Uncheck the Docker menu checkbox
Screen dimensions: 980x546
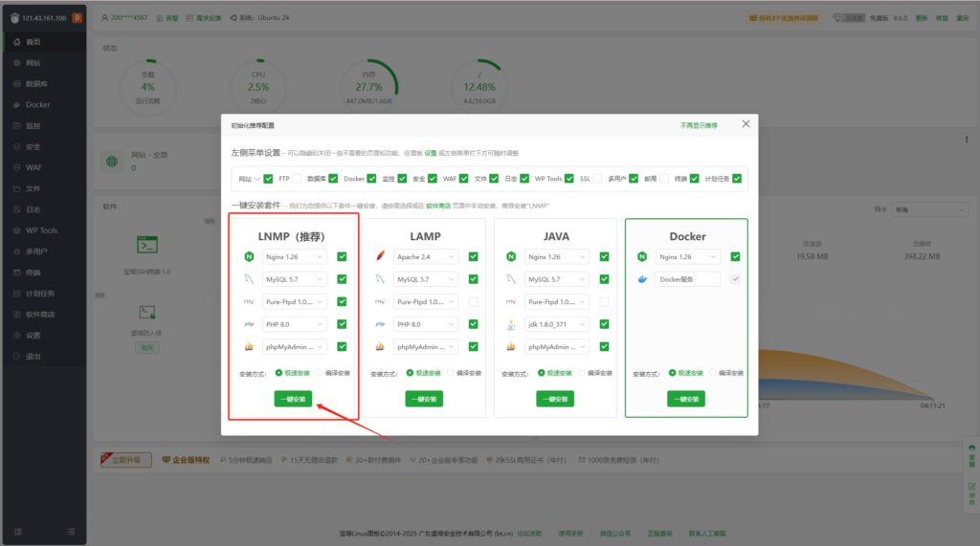pyautogui.click(x=372, y=179)
